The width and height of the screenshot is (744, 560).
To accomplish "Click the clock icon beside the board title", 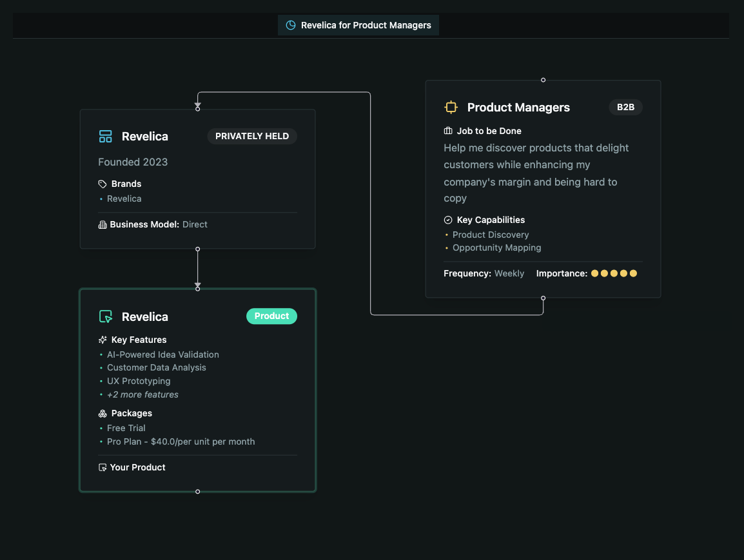I will click(290, 25).
